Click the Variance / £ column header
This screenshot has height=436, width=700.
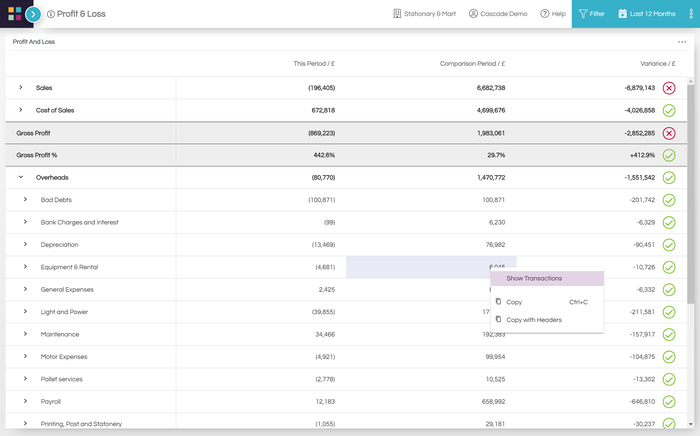tap(658, 64)
